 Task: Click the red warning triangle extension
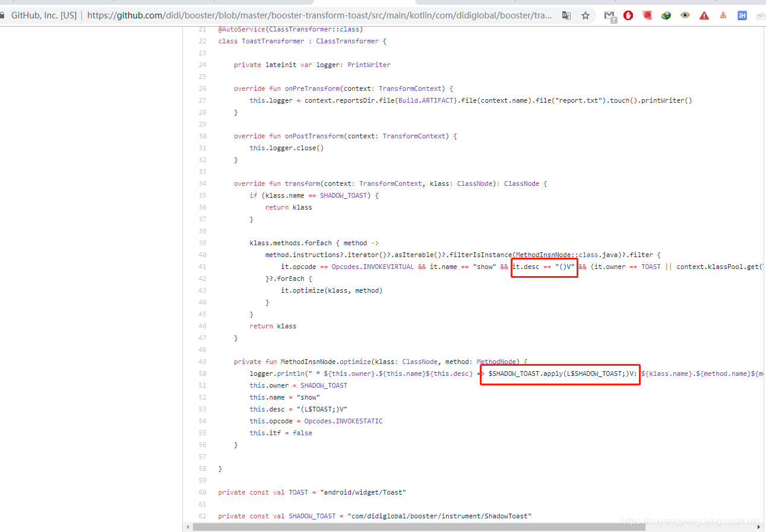[x=704, y=15]
